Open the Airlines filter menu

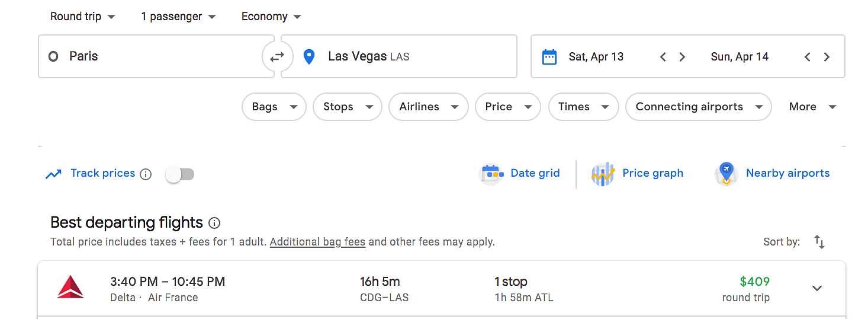(429, 107)
